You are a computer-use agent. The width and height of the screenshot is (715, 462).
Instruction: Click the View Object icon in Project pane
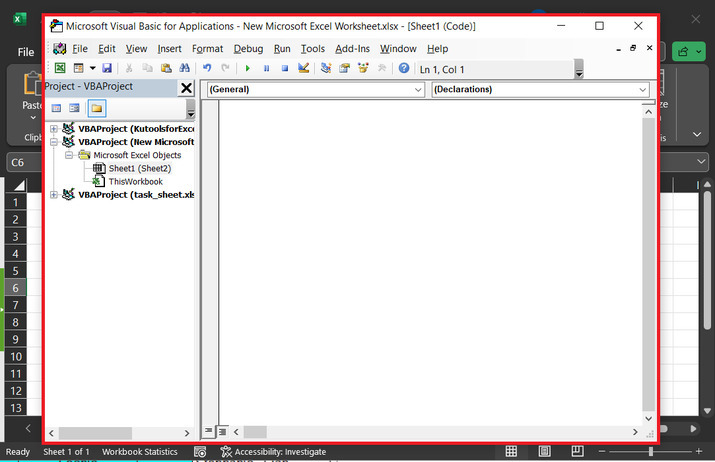coord(74,109)
